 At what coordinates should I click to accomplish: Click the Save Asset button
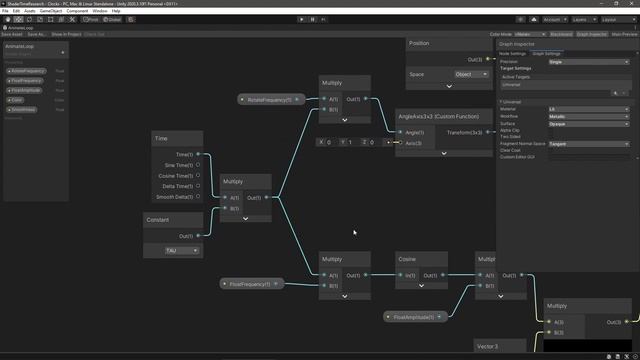(12, 34)
